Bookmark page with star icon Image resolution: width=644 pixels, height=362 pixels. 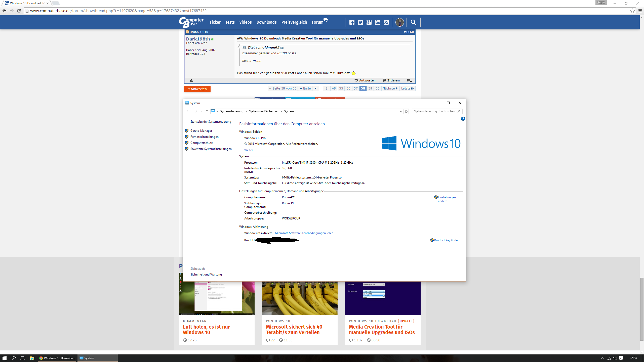(632, 11)
